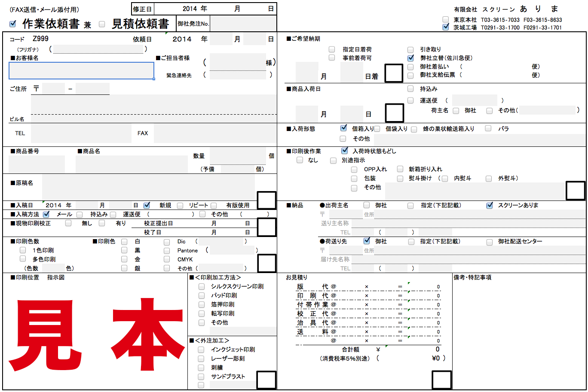588x392 pixels.
Task: Uncheck the 作業依頼書 checkbox
Action: [12, 24]
